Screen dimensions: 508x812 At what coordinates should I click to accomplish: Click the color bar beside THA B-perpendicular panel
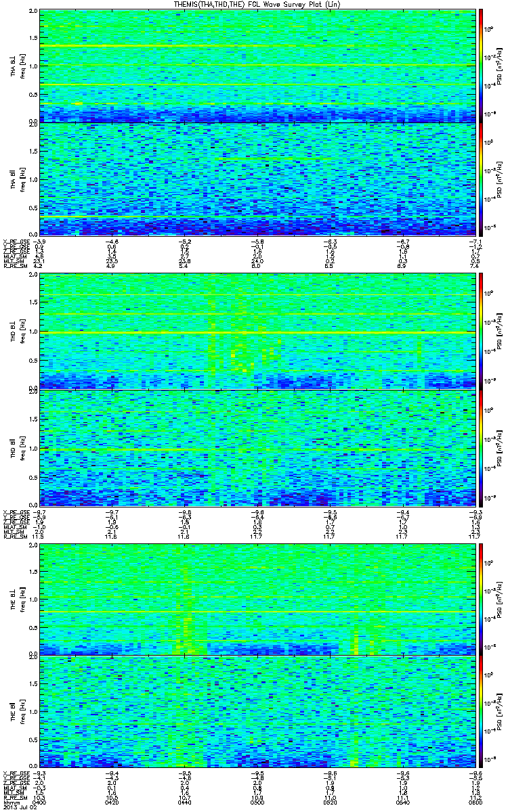pos(482,66)
